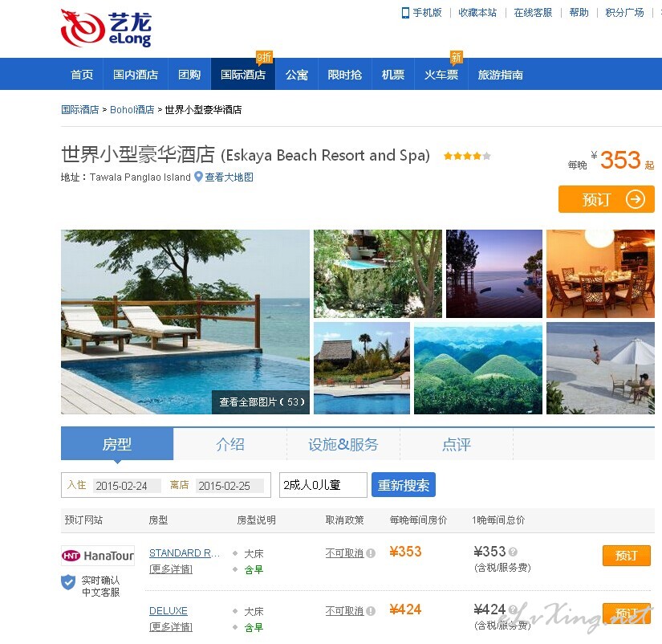Screen dimensions: 662x644
Task: Click 国际酒店 breadcrumb link
Action: [x=79, y=109]
